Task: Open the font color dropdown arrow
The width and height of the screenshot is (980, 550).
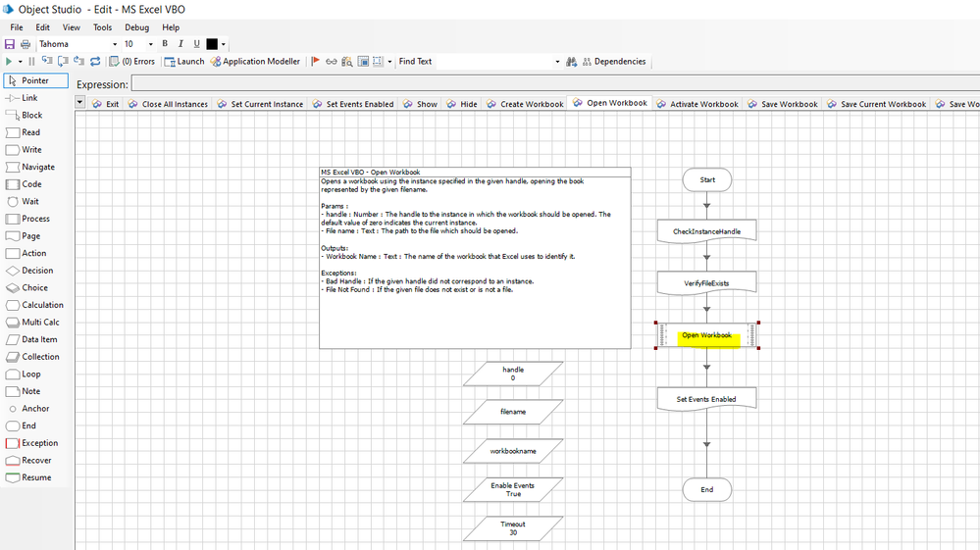Action: [223, 44]
